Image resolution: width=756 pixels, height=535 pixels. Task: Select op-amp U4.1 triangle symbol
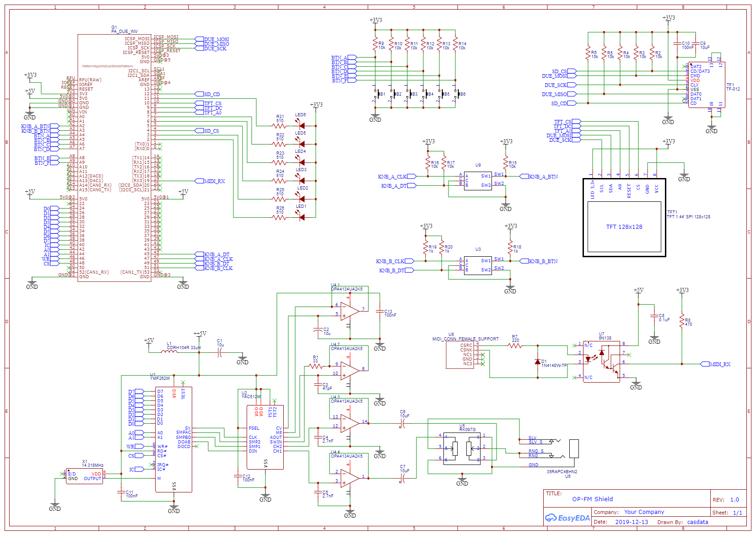[x=350, y=312]
